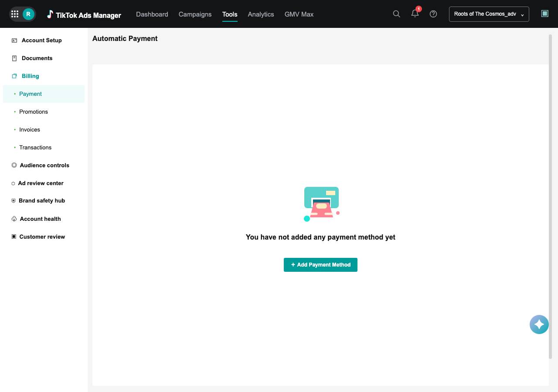The width and height of the screenshot is (558, 392).
Task: Go to the Dashboard tab
Action: 152,14
